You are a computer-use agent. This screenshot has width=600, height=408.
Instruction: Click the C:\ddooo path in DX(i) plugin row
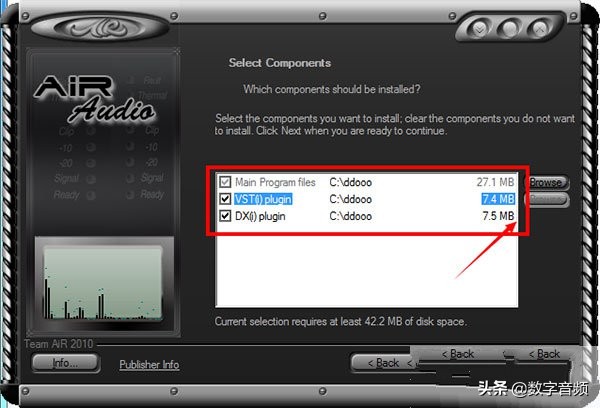pos(351,216)
